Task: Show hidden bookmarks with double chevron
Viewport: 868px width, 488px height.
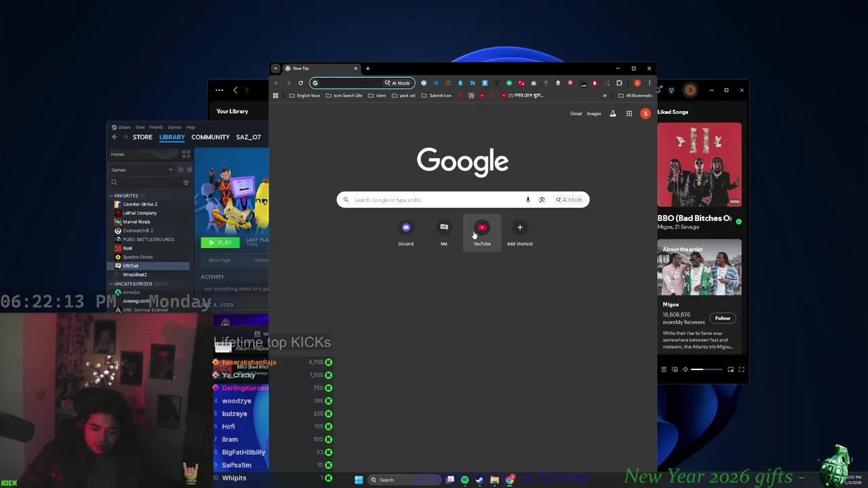Action: click(x=604, y=96)
